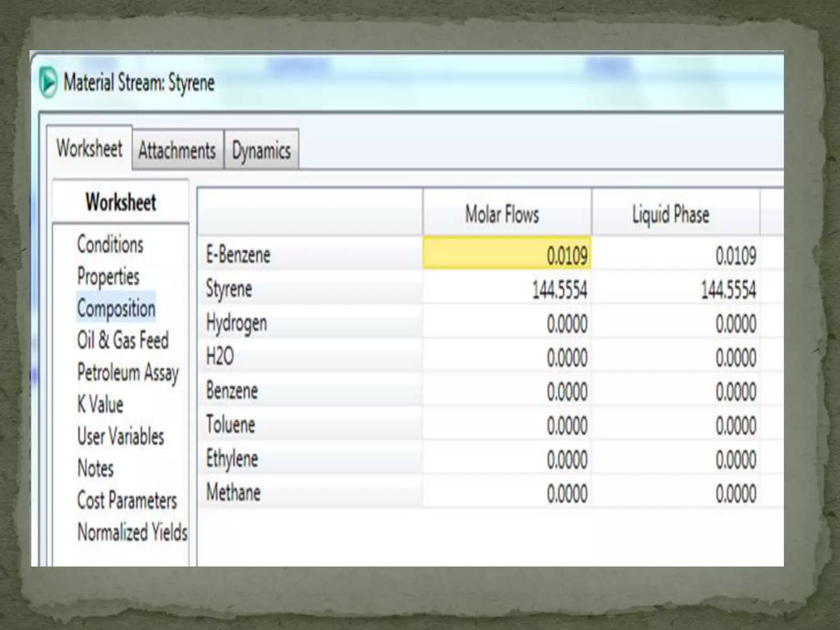
Task: Select Properties in the worksheet list
Action: click(x=108, y=276)
